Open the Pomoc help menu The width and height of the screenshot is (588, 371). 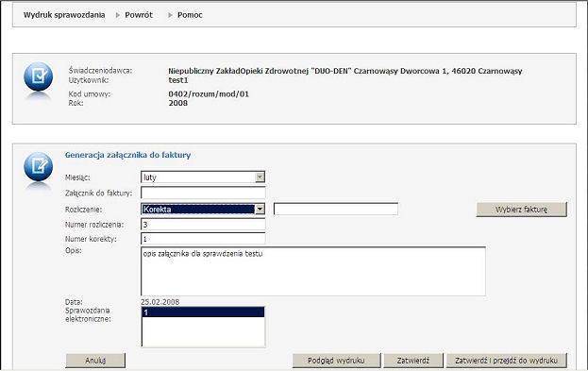point(190,15)
